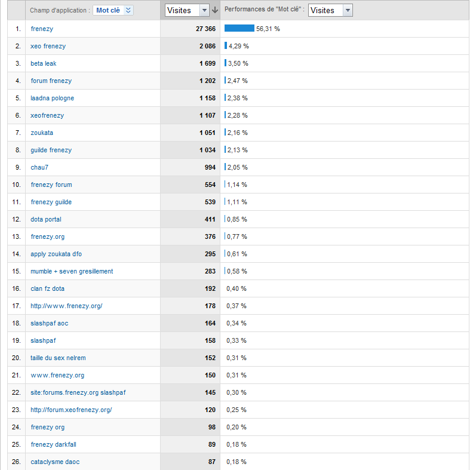Click the 'http://www.frenezy.org/' keyword link
This screenshot has height=470, width=476.
pyautogui.click(x=66, y=306)
